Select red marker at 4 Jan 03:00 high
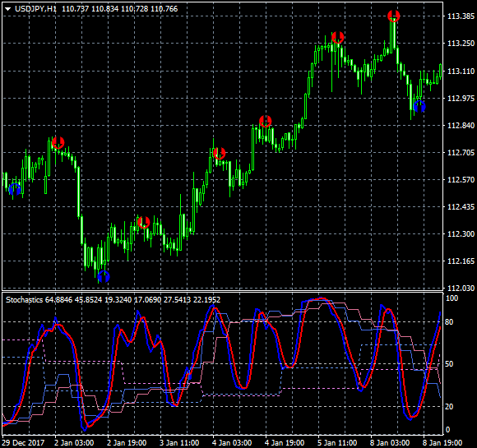This screenshot has height=448, width=477. (220, 153)
